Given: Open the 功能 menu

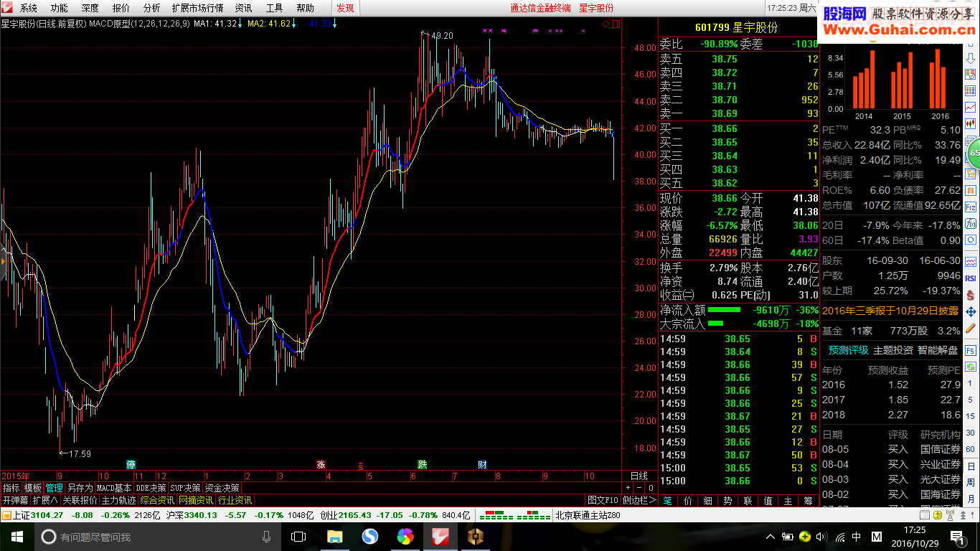Looking at the screenshot, I should click(x=59, y=8).
